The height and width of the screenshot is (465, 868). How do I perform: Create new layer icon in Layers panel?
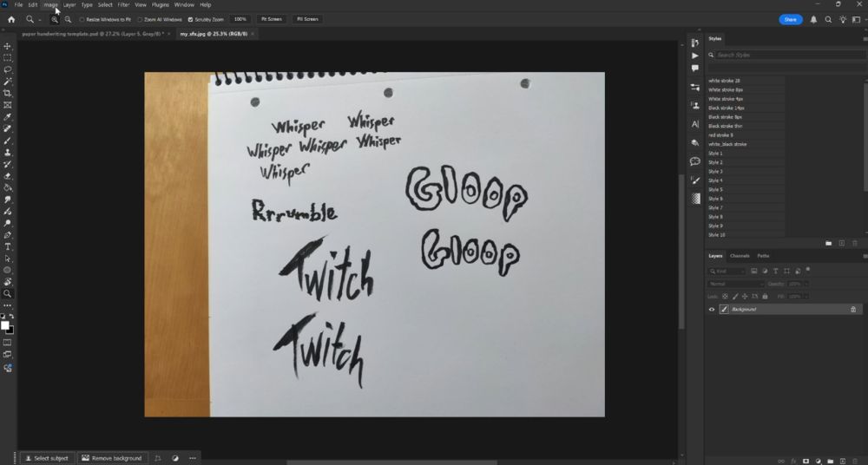pos(843,461)
